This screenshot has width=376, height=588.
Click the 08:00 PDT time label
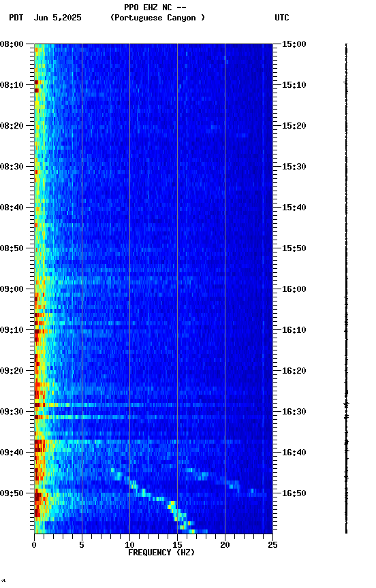[12, 44]
